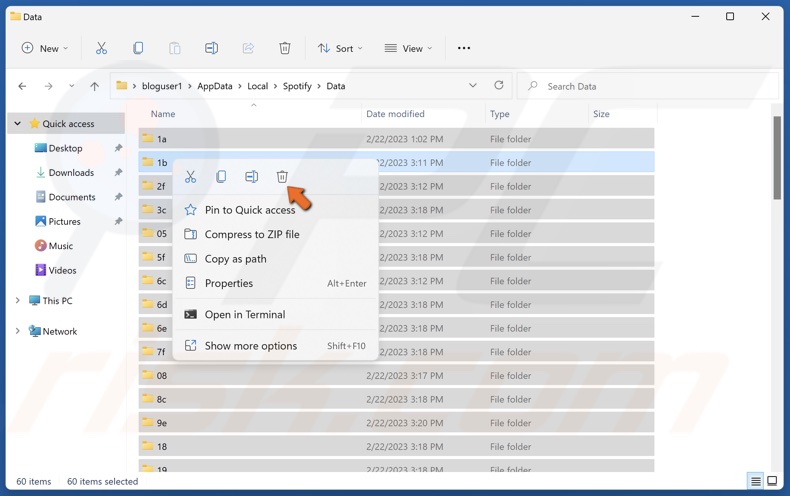Viewport: 790px width, 496px height.
Task: Click the Search Data input field
Action: pyautogui.click(x=647, y=86)
